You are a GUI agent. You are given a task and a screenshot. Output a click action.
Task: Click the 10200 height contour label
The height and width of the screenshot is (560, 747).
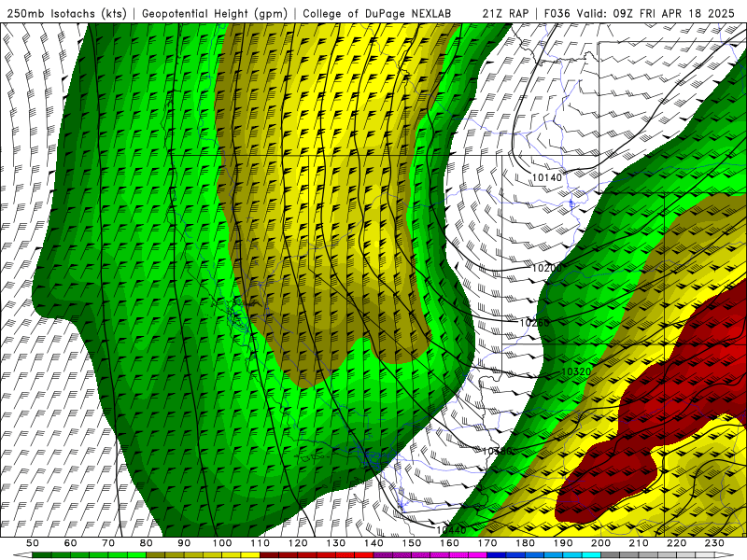tap(547, 268)
